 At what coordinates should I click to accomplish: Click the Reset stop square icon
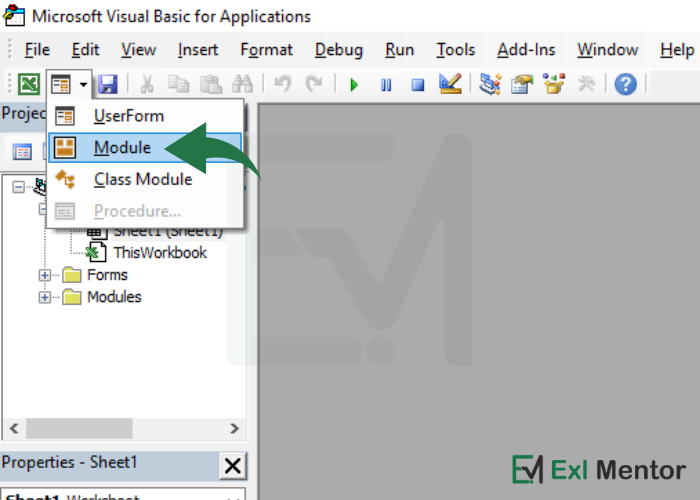coord(418,84)
